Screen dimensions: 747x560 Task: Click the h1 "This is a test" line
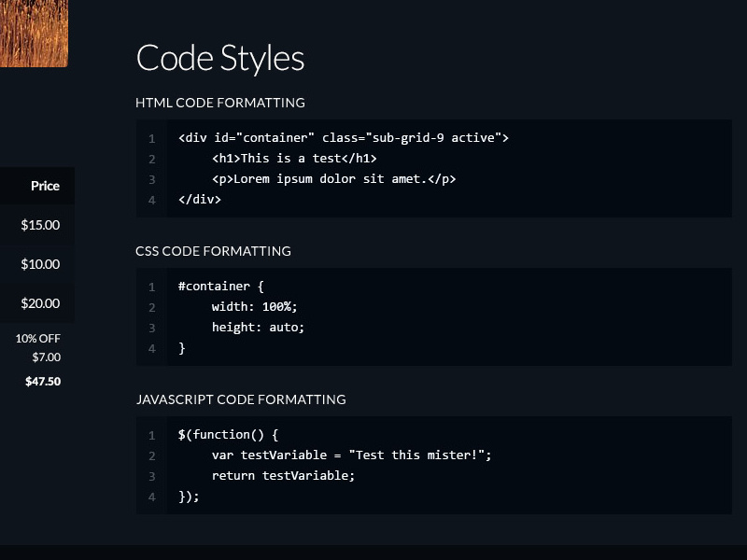coord(294,159)
